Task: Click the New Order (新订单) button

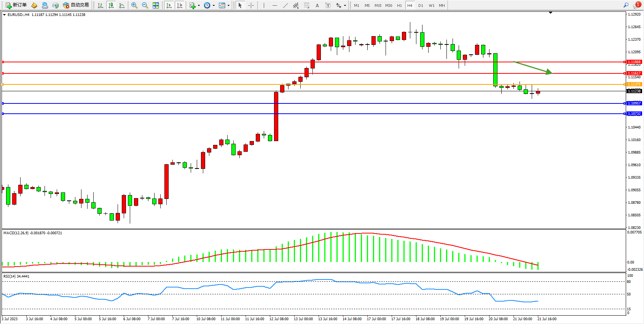Action: coord(16,5)
